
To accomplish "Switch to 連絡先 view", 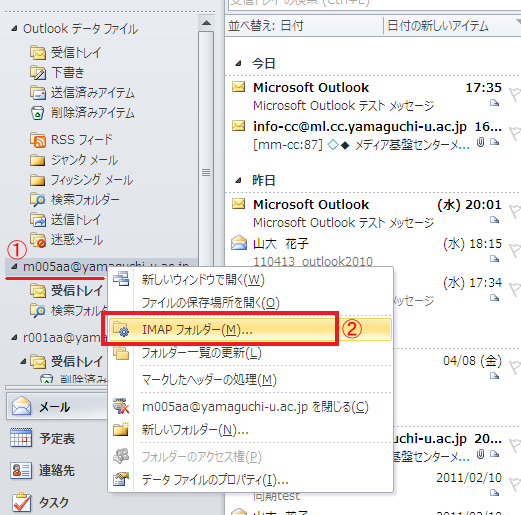I will [x=57, y=470].
